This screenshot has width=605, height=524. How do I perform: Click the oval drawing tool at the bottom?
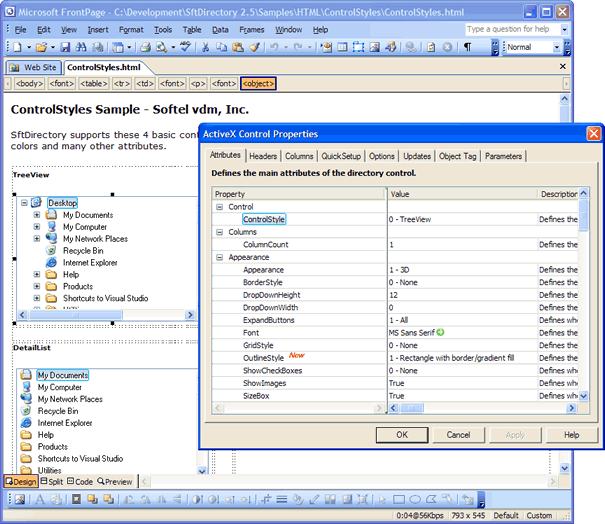pos(415,500)
